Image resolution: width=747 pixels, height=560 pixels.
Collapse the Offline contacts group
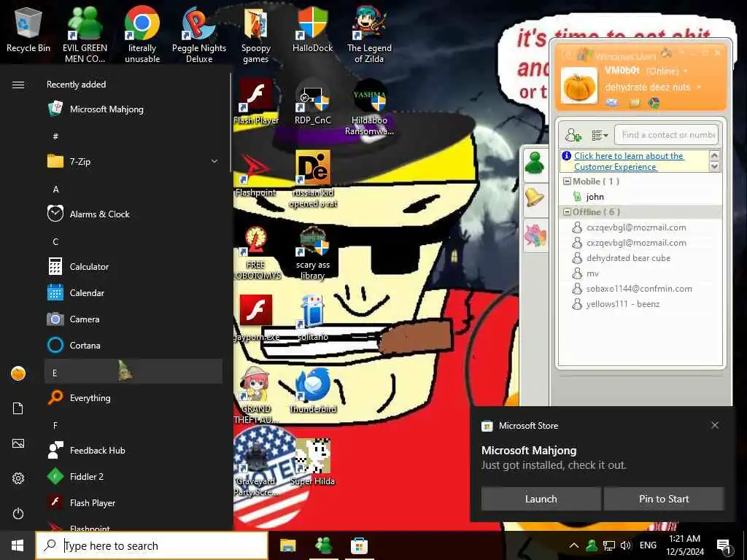[567, 212]
